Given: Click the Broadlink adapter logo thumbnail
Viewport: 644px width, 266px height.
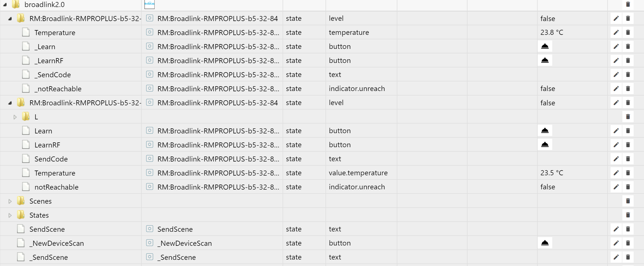Looking at the screenshot, I should pos(149,4).
